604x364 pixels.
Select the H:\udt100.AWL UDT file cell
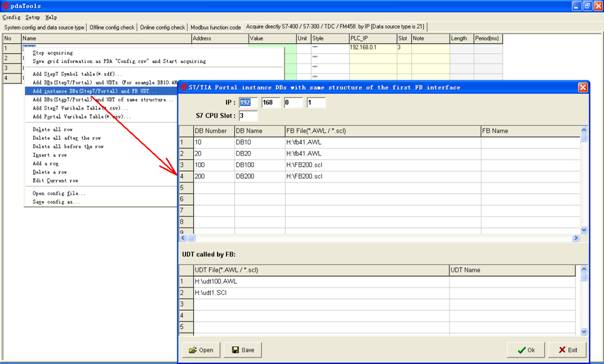(x=321, y=282)
